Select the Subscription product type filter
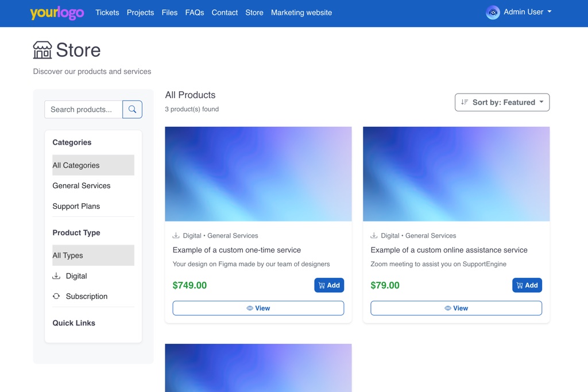The height and width of the screenshot is (392, 588). point(86,297)
